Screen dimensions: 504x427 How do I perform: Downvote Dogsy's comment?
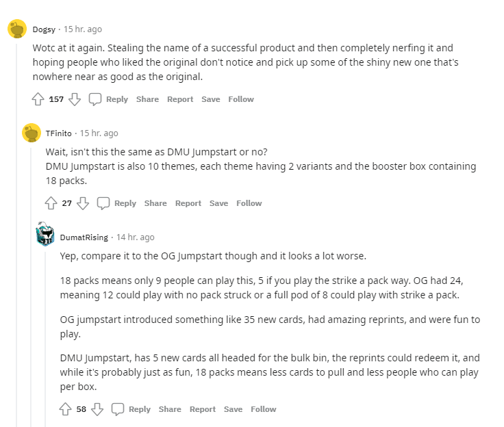tap(75, 99)
